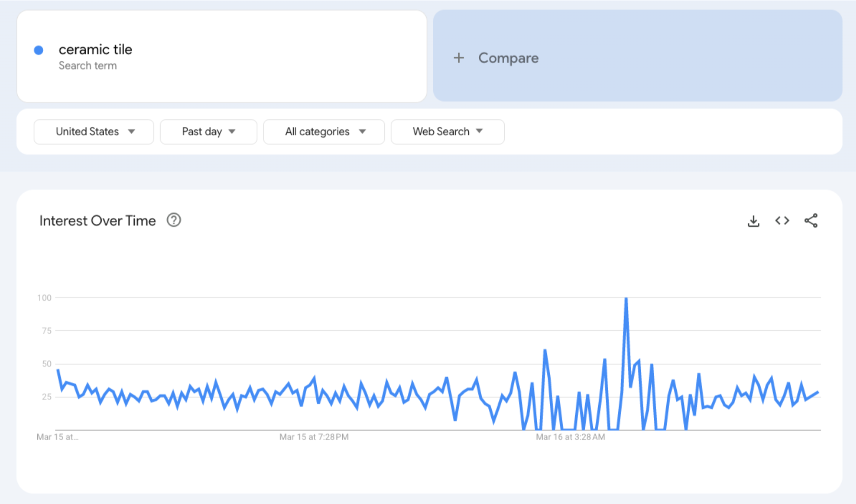Click the leftmost Mar 15 axis label
The height and width of the screenshot is (504, 856).
click(x=58, y=437)
